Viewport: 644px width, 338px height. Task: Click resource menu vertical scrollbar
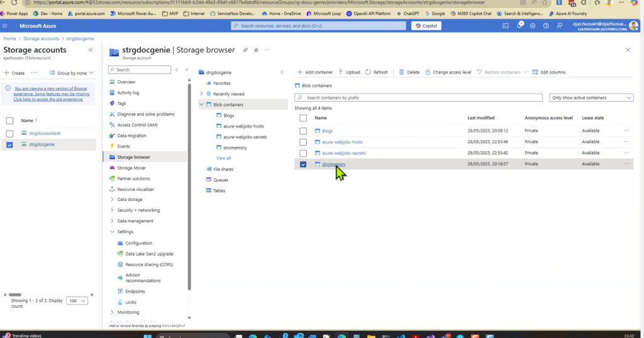click(189, 187)
